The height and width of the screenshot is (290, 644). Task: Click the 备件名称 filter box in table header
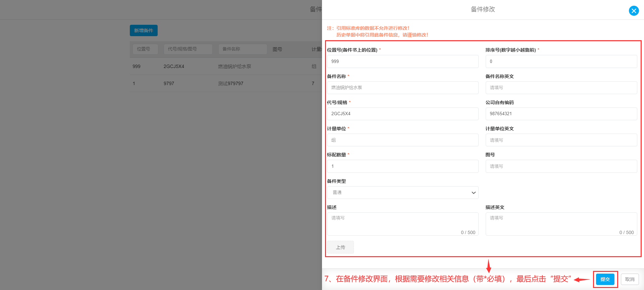(243, 49)
